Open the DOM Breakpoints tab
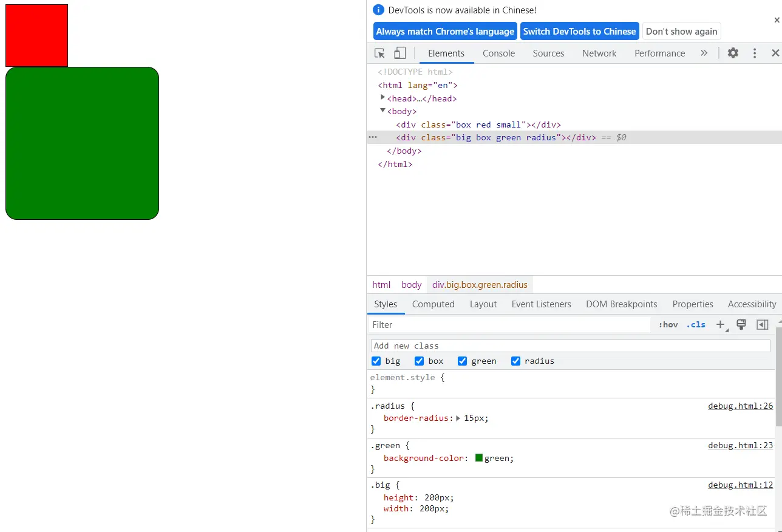The image size is (782, 532). click(622, 304)
